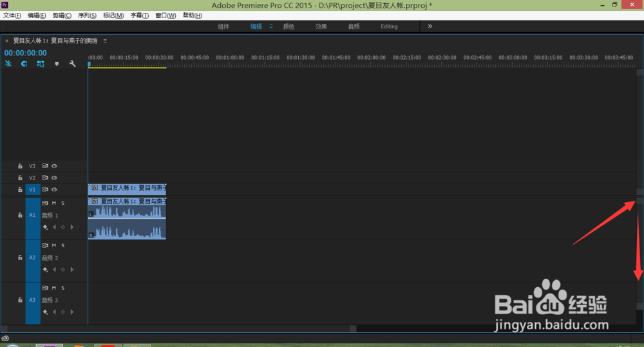Solo the A1 audio track

click(x=63, y=203)
